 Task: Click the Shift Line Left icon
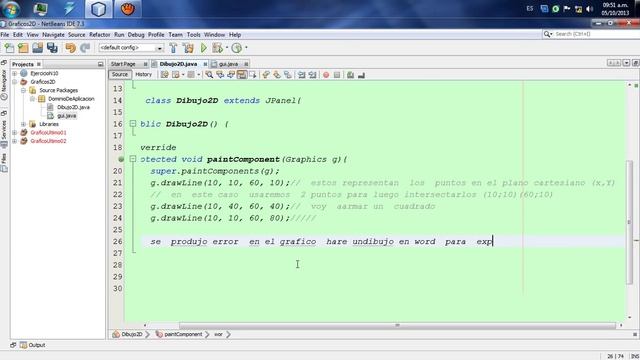302,75
